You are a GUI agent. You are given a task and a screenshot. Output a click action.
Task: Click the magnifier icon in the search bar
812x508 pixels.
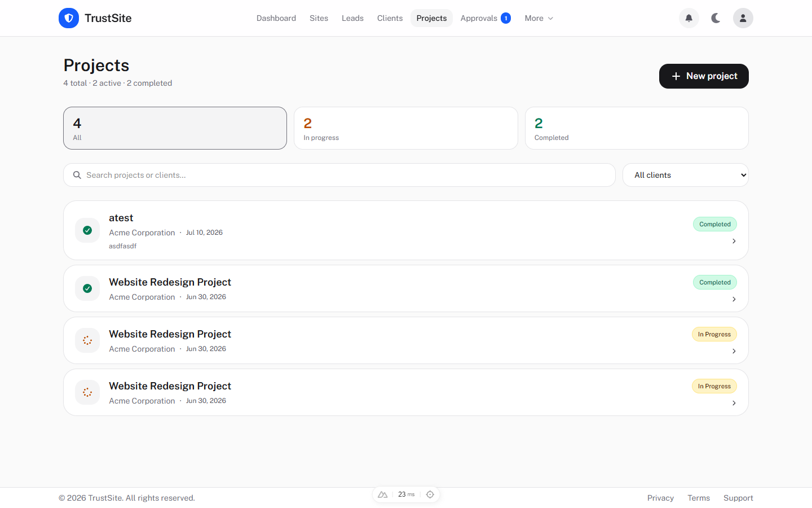(77, 175)
